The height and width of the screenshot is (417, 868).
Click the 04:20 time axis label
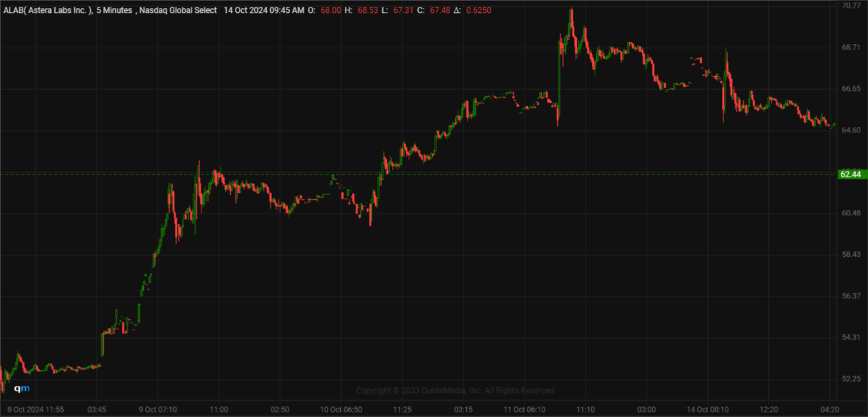click(829, 410)
